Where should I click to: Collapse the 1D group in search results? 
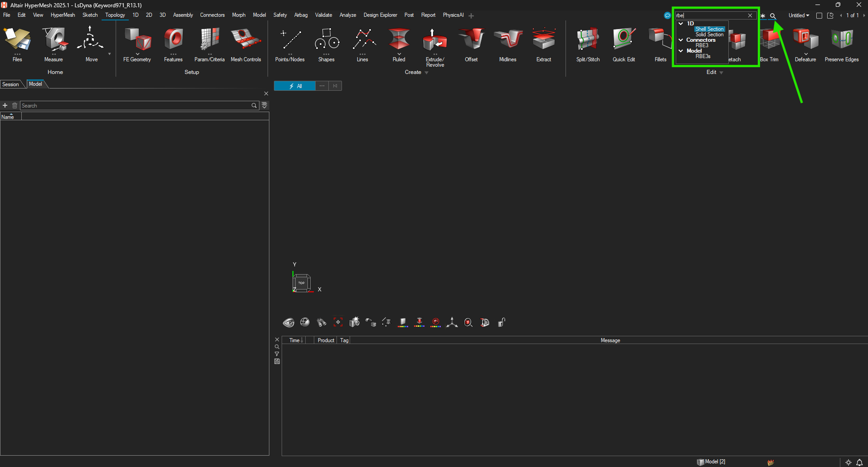[681, 24]
